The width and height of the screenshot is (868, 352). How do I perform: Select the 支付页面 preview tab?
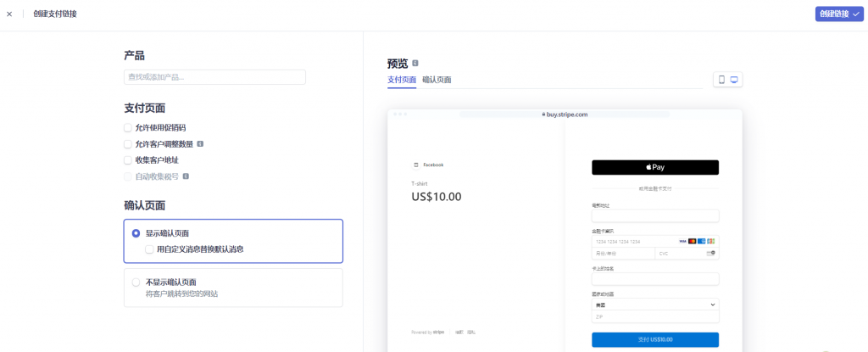point(402,80)
